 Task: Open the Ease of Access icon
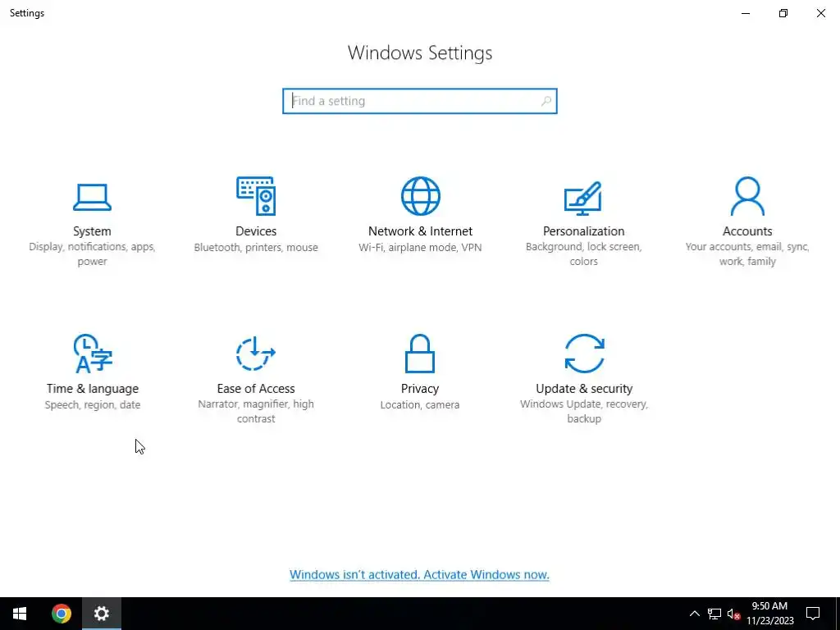(256, 354)
